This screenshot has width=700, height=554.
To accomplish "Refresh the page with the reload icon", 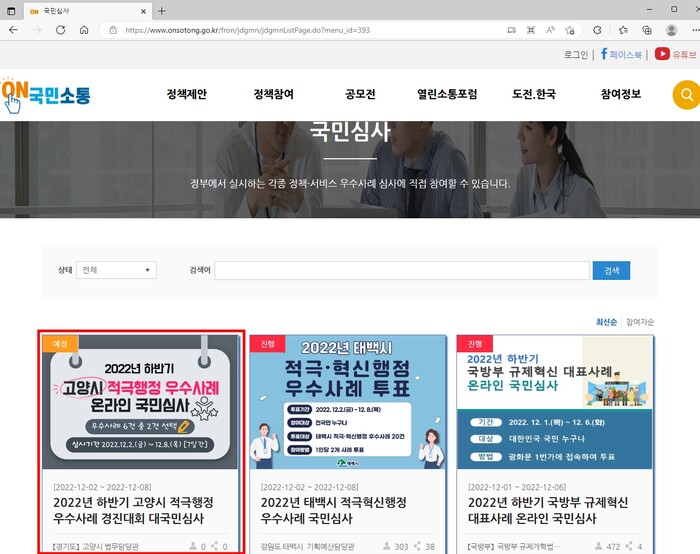I will (x=60, y=30).
